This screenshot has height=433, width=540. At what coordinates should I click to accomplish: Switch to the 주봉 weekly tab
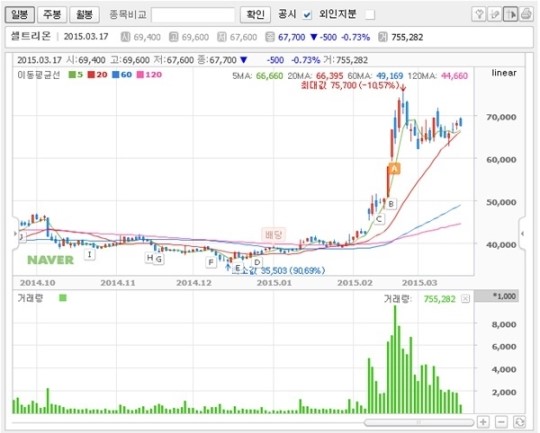pos(52,15)
